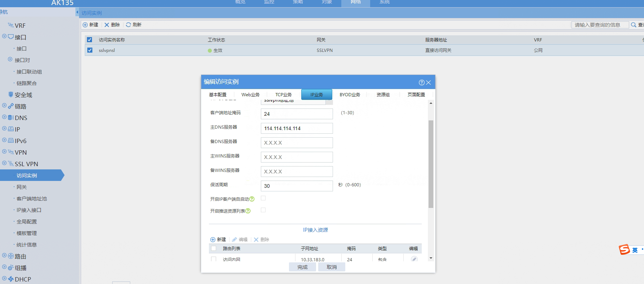The height and width of the screenshot is (284, 644).
Task: Close the 编辑访问实例 dialog
Action: [429, 83]
